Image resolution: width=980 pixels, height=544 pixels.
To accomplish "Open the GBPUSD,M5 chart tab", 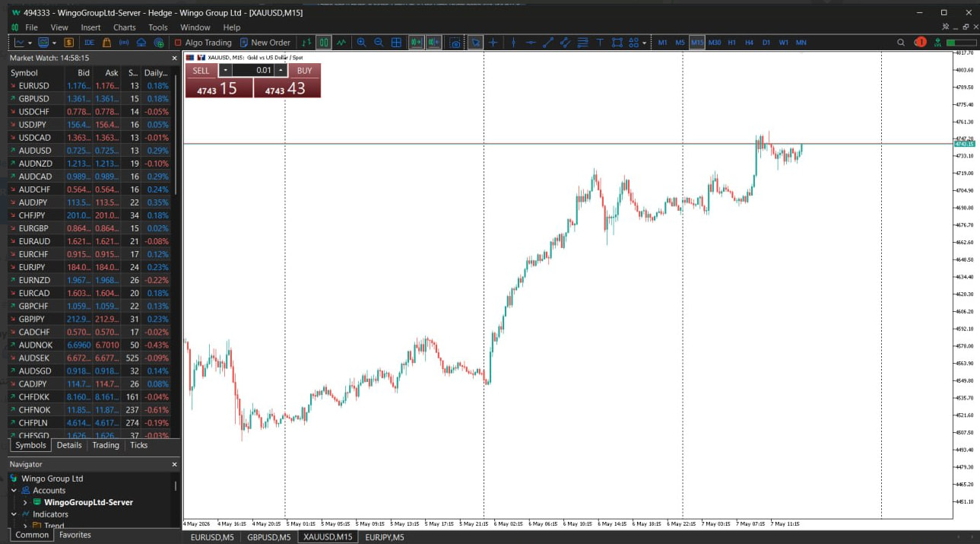I will tap(269, 537).
